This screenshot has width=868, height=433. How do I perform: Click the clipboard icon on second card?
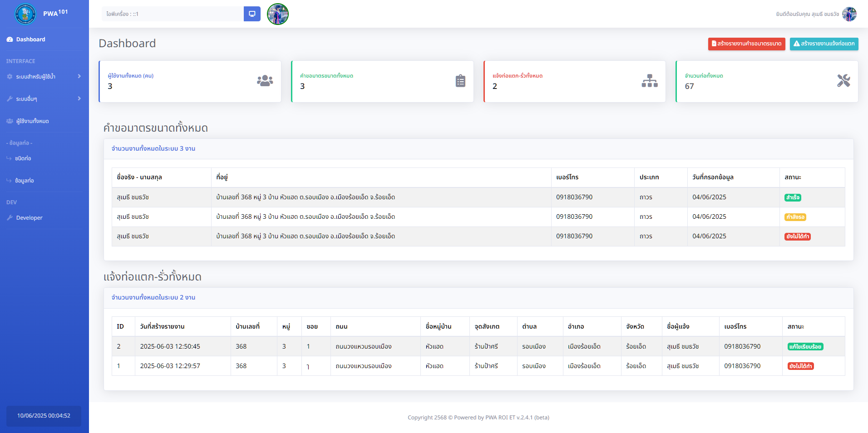coord(460,81)
